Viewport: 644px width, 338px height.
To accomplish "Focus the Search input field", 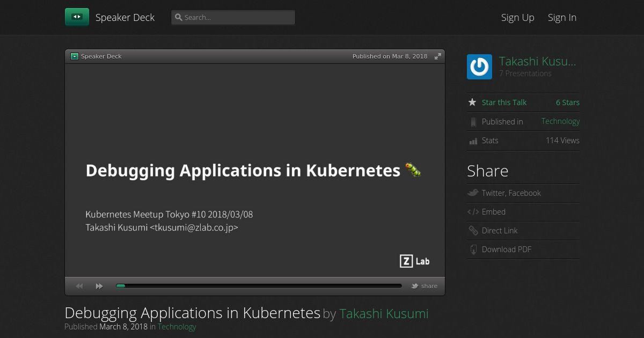I will tap(233, 17).
